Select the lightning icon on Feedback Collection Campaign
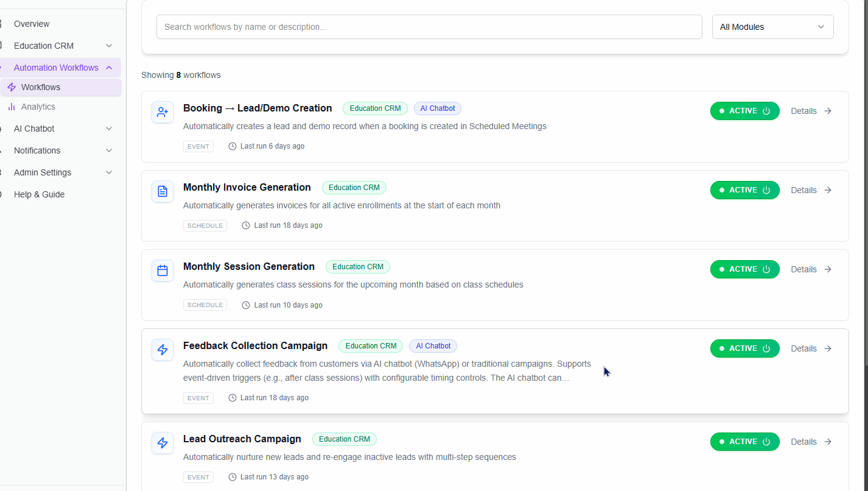The height and width of the screenshot is (491, 868). 162,350
